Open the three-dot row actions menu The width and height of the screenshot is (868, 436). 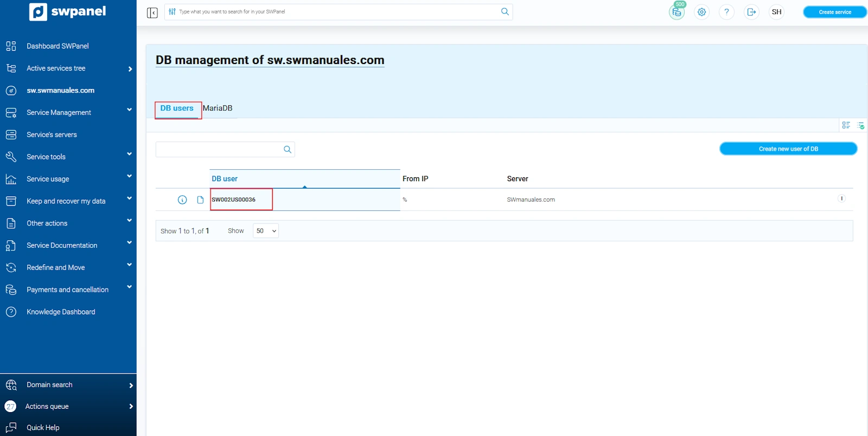[x=841, y=199]
